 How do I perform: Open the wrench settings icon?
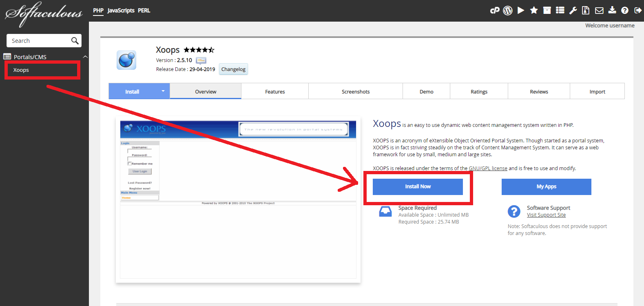[573, 11]
